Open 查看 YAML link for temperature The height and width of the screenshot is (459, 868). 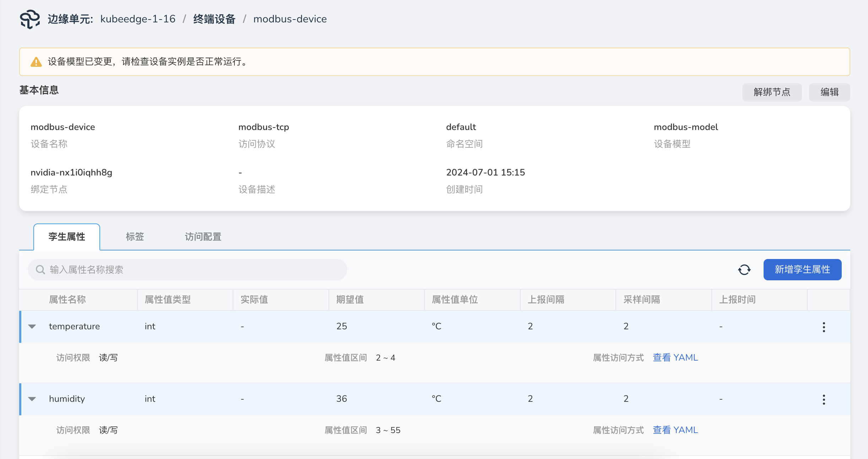(x=675, y=357)
